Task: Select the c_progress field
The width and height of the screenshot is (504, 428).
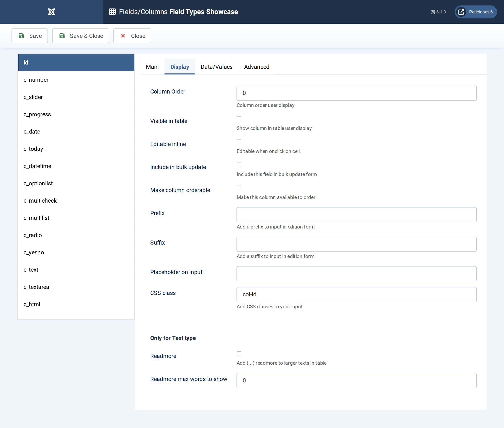Action: pos(76,114)
